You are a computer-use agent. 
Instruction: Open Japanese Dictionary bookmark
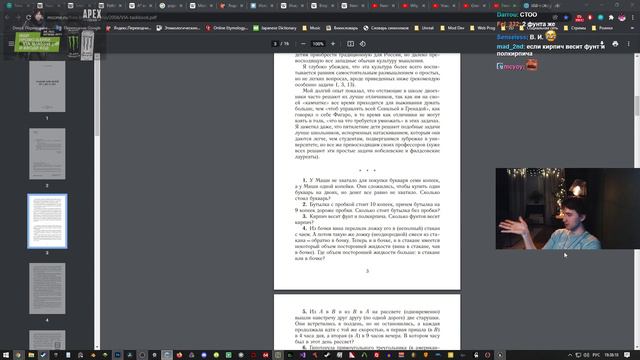[275, 28]
